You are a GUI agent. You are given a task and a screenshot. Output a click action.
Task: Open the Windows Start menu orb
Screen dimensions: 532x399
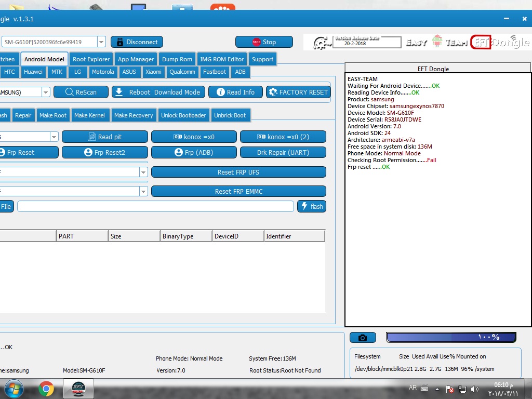coord(14,389)
